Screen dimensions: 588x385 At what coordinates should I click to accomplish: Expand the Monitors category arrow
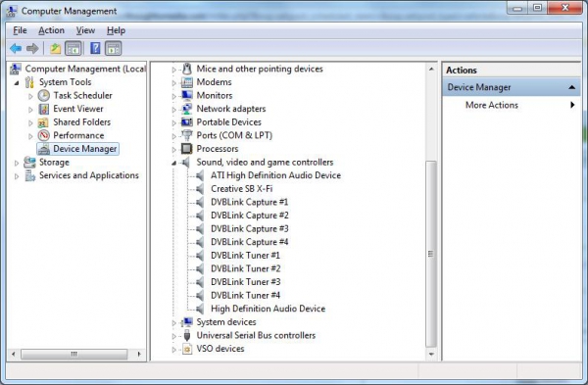point(174,96)
